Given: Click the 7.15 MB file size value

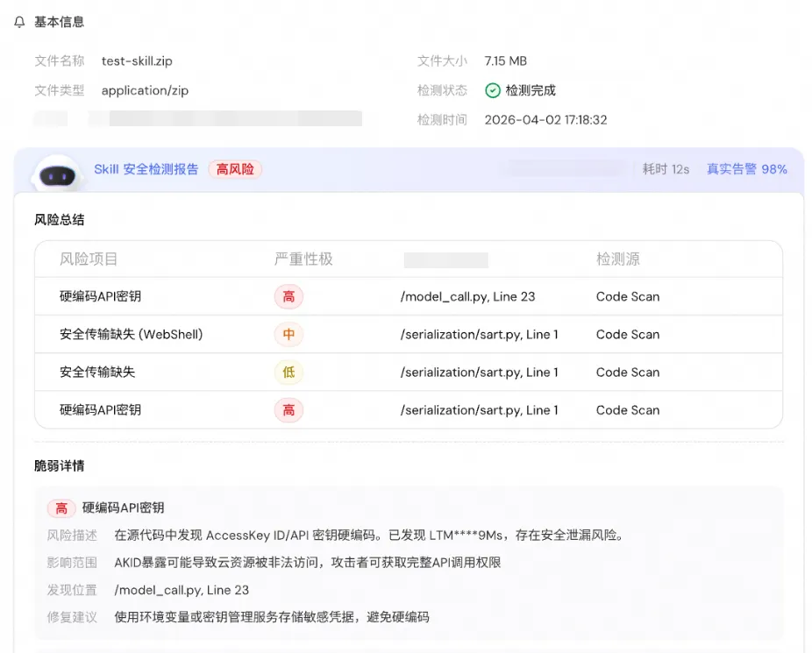Looking at the screenshot, I should (505, 61).
